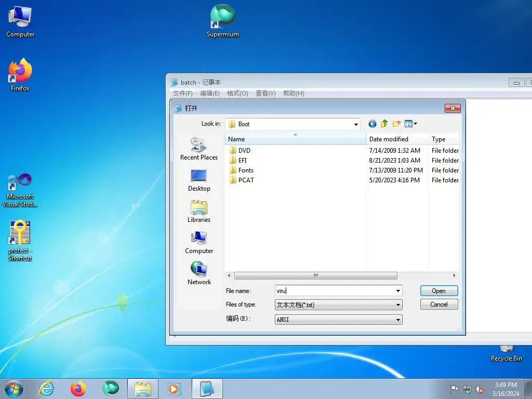532x399 pixels.
Task: Open the Start menu orb
Action: click(x=14, y=389)
